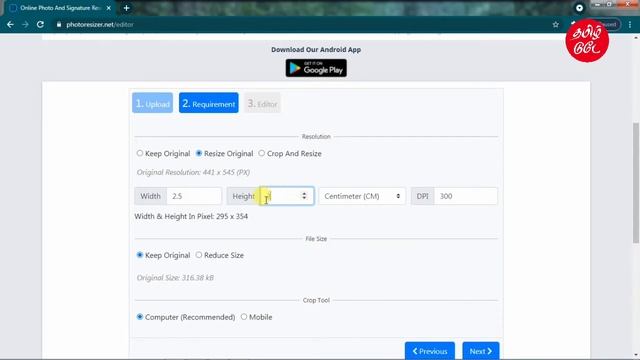Close the Online Photo And Signature tab
Viewport: 640px width, 360px height.
pyautogui.click(x=109, y=8)
